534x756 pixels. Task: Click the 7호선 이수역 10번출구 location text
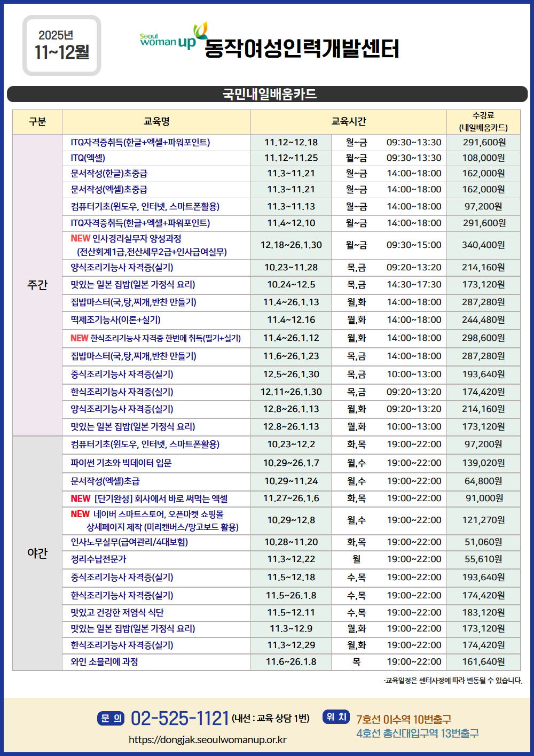pyautogui.click(x=404, y=720)
